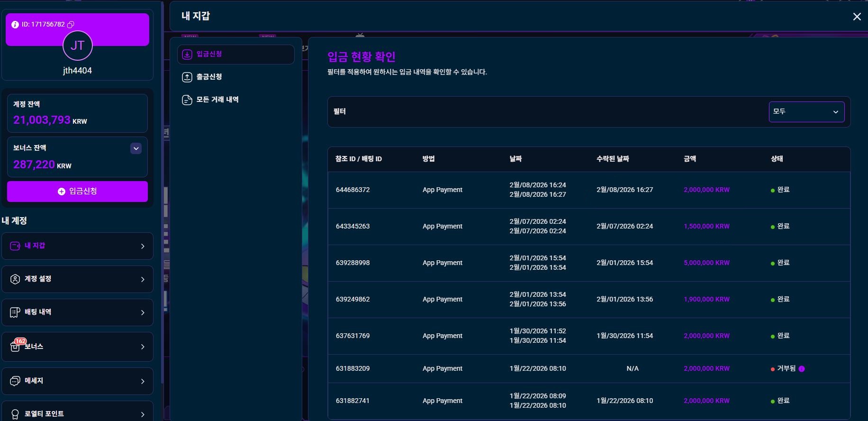Viewport: 868px width, 421px height.
Task: Click the 로열티 포인트 medal icon
Action: point(15,414)
